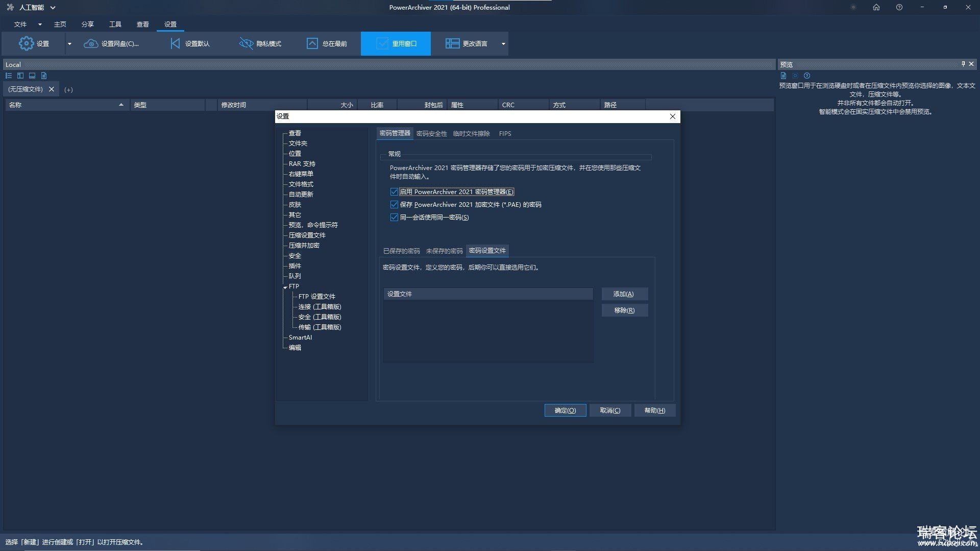The height and width of the screenshot is (551, 980).
Task: Open 设置网盘 cloud icon
Action: (x=91, y=43)
